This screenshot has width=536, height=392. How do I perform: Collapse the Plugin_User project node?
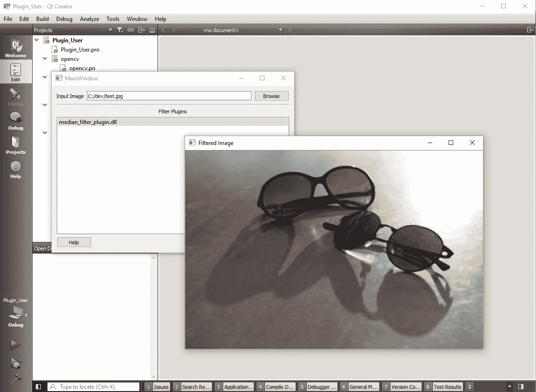pyautogui.click(x=37, y=40)
